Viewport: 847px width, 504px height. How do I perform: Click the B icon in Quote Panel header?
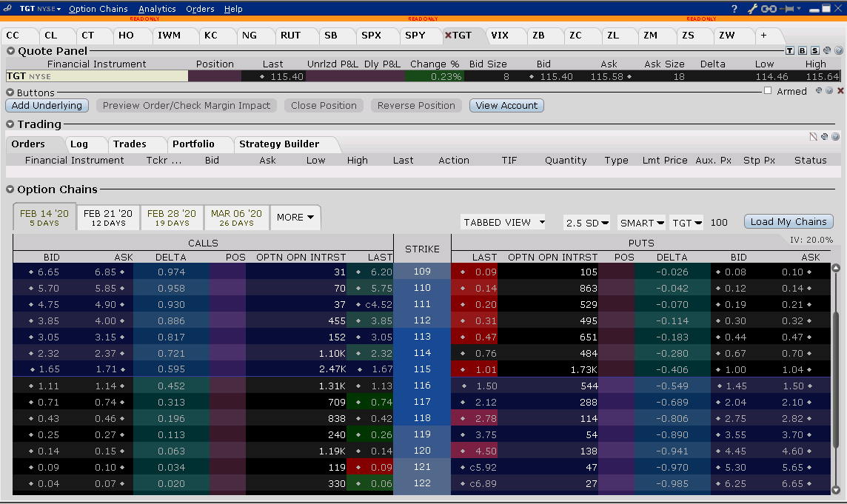pos(803,51)
